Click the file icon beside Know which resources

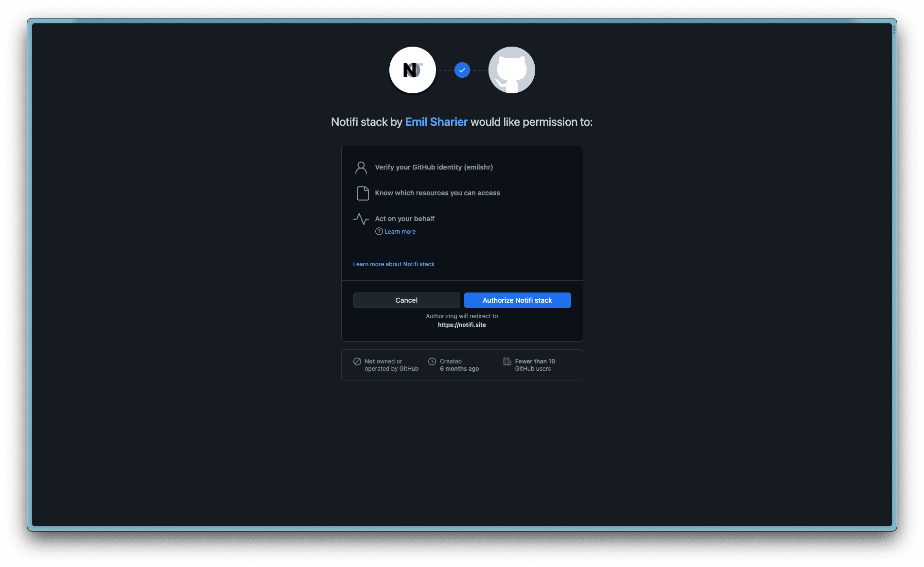tap(363, 193)
